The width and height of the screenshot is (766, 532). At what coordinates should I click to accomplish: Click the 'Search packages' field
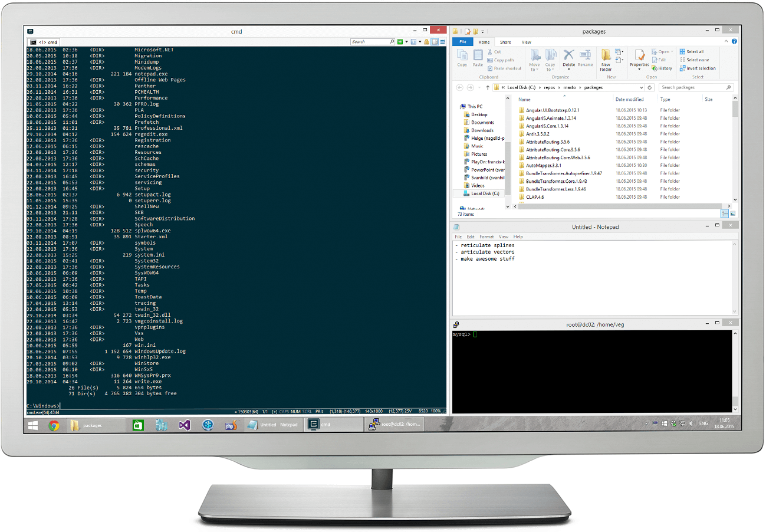point(696,87)
